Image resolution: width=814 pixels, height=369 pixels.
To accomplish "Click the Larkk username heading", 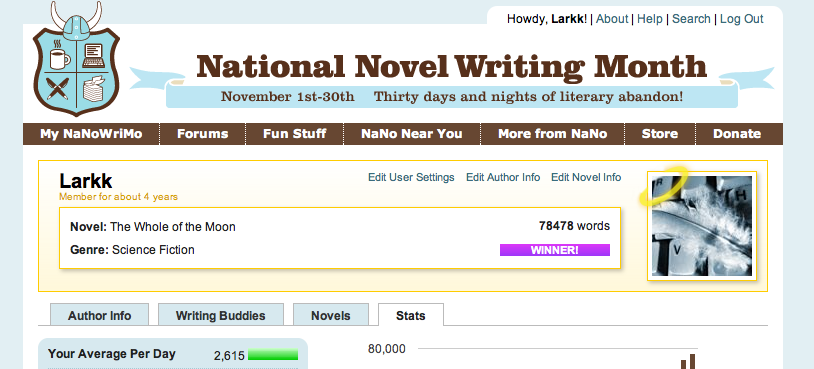I will tap(86, 181).
